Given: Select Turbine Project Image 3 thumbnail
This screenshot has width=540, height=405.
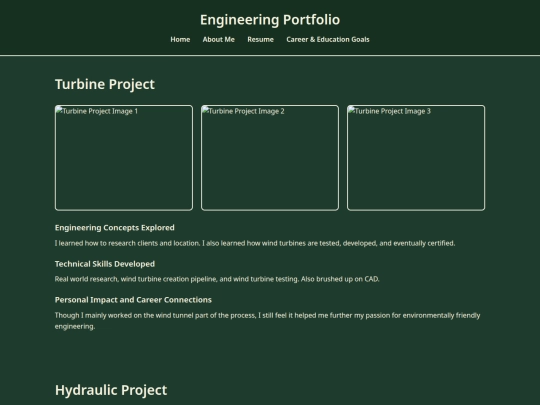Looking at the screenshot, I should click(x=416, y=158).
